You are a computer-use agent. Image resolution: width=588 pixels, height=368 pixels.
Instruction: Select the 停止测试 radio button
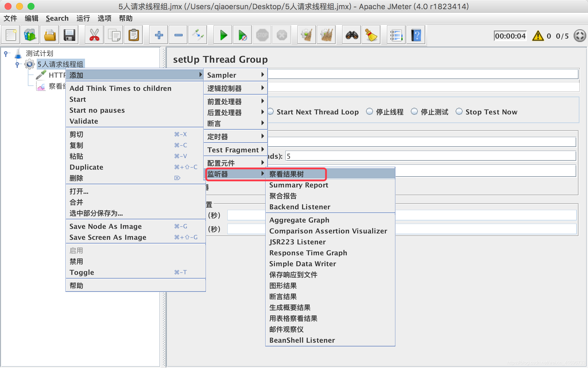[x=414, y=112]
